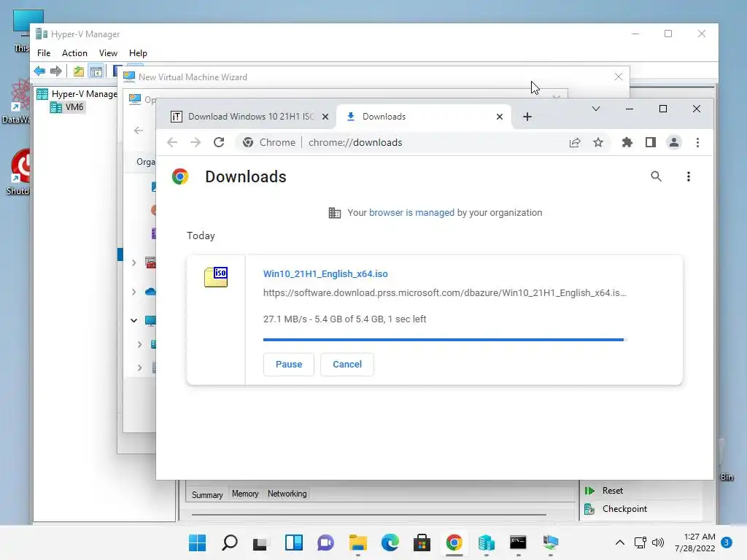Open the View menu in Hyper-V Manager

[108, 52]
